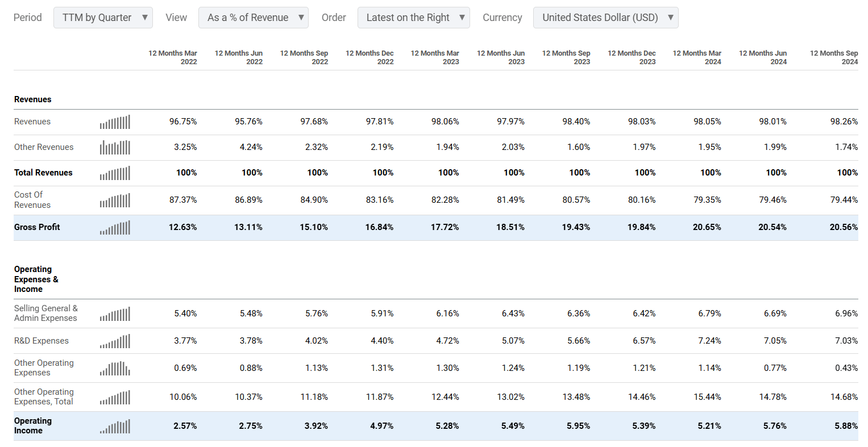The image size is (868, 447).
Task: Expand the Order 'Latest on the Right' dropdown
Action: click(413, 18)
